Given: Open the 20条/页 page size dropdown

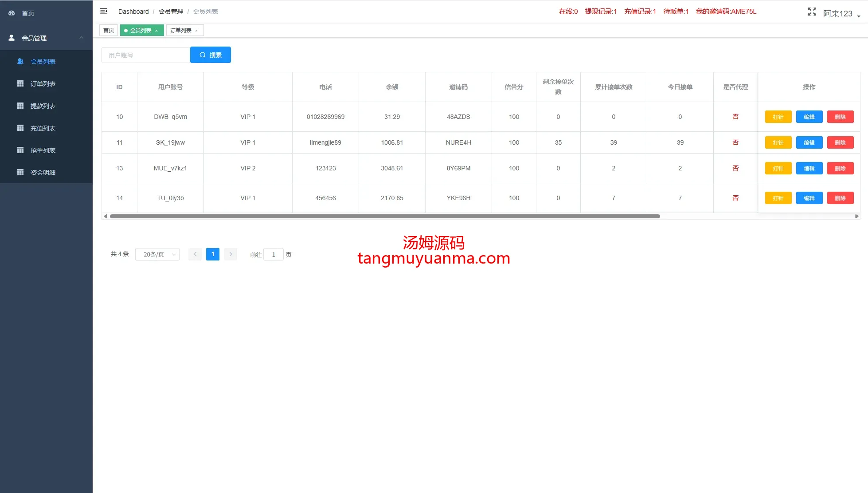Looking at the screenshot, I should [x=157, y=254].
